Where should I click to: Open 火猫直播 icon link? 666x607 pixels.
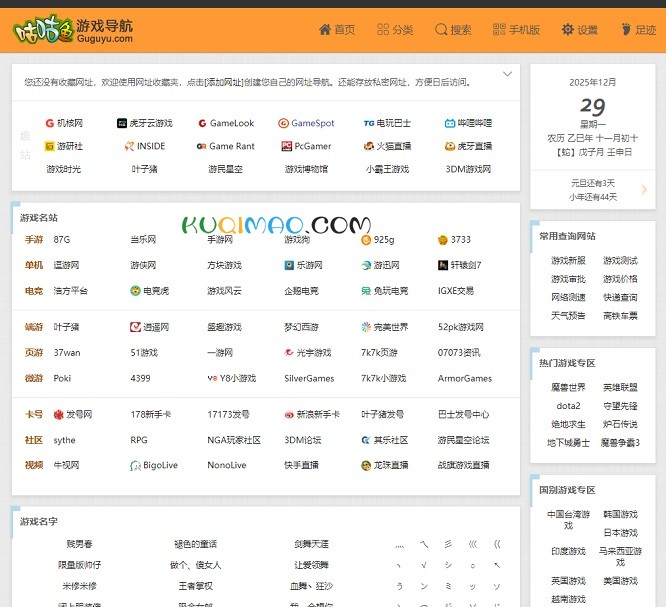click(387, 146)
